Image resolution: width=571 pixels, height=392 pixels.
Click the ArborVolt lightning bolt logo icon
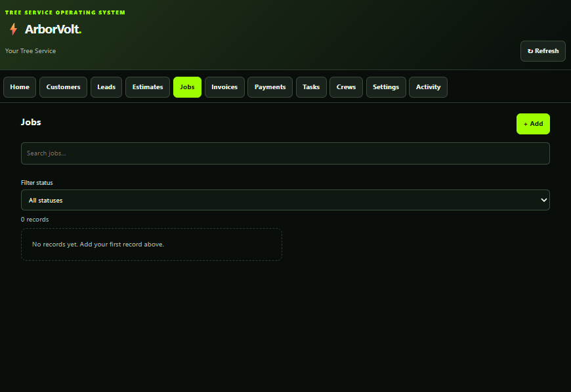pyautogui.click(x=14, y=29)
